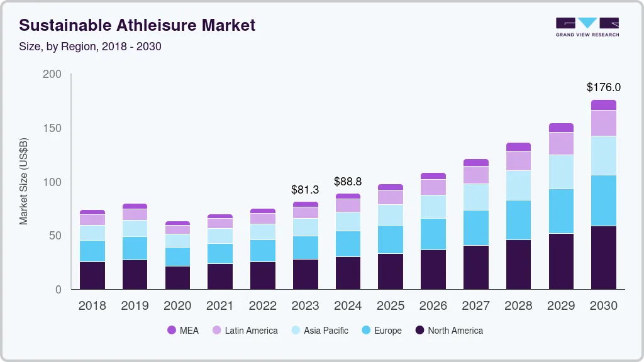Expand the 2023 data label

(x=304, y=189)
